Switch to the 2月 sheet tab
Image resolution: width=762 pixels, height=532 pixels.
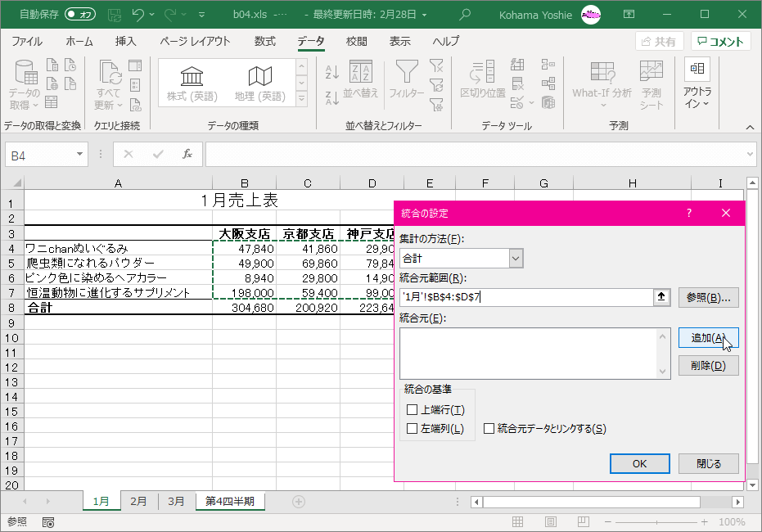139,501
